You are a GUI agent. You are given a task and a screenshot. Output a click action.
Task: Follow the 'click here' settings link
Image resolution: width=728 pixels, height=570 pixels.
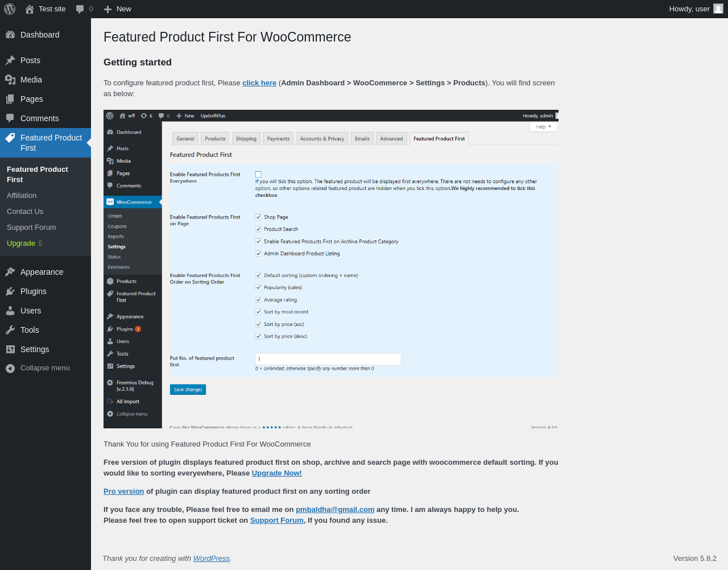(259, 83)
